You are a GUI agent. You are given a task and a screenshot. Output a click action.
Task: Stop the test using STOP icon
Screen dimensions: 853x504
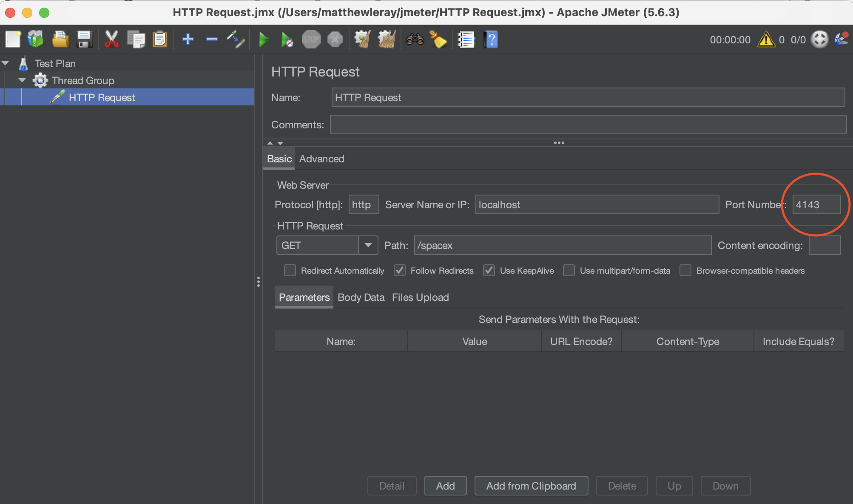pyautogui.click(x=311, y=40)
